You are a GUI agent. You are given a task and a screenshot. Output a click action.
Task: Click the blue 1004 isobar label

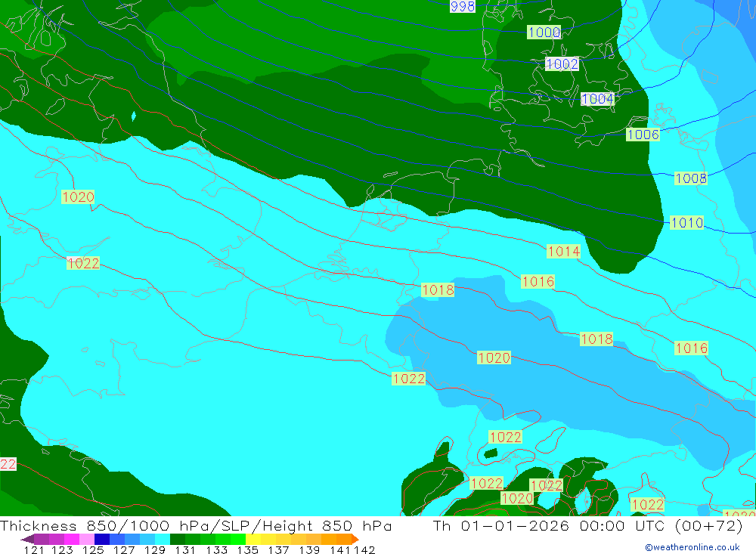coord(597,99)
